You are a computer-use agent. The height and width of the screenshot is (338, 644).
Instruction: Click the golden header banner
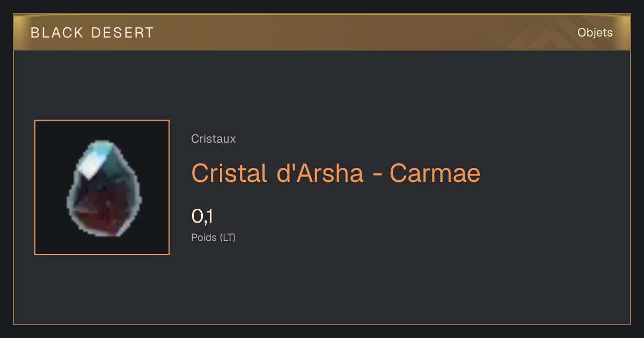click(x=322, y=32)
